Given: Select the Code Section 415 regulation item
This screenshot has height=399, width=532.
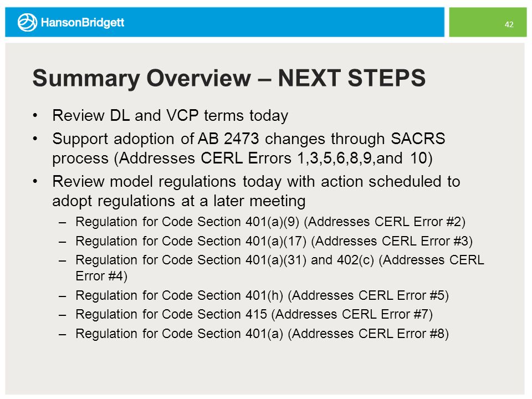Looking at the screenshot, I should [254, 315].
